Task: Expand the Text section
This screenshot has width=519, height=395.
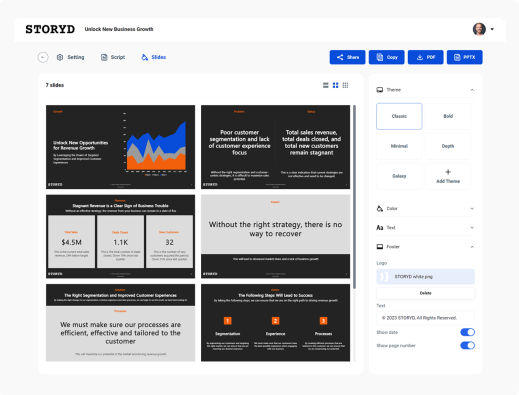Action: click(x=425, y=228)
